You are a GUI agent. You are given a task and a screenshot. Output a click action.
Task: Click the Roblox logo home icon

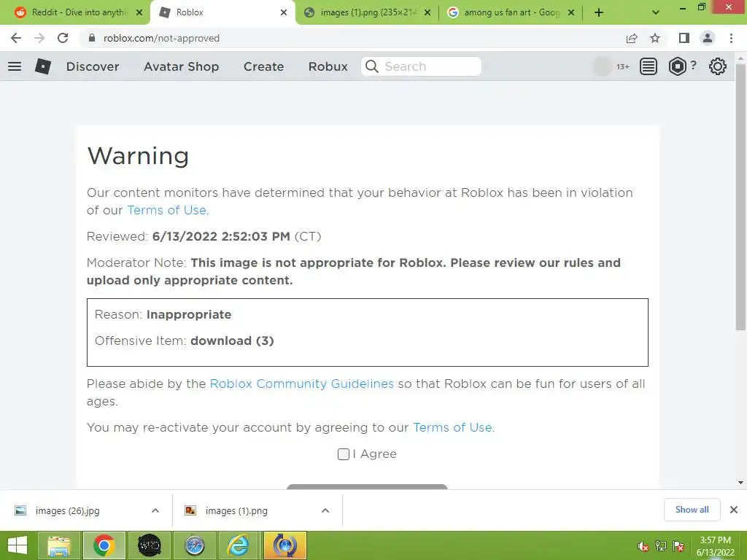click(x=43, y=66)
